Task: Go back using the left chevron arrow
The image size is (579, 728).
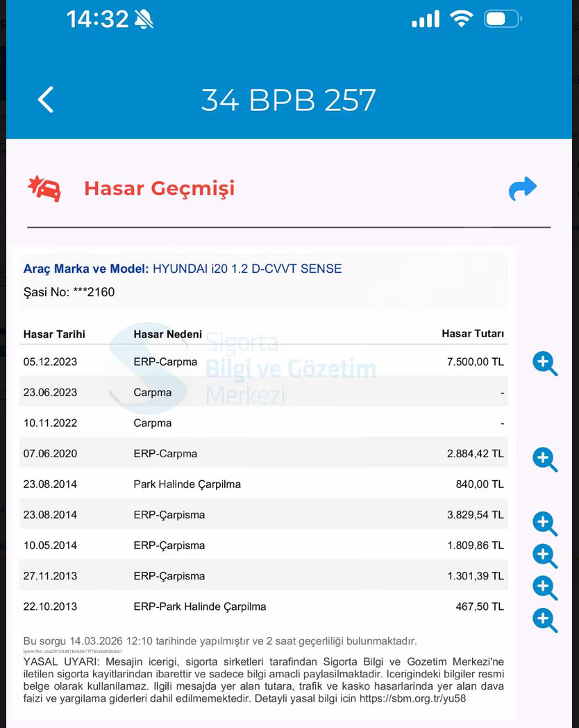Action: pos(46,99)
